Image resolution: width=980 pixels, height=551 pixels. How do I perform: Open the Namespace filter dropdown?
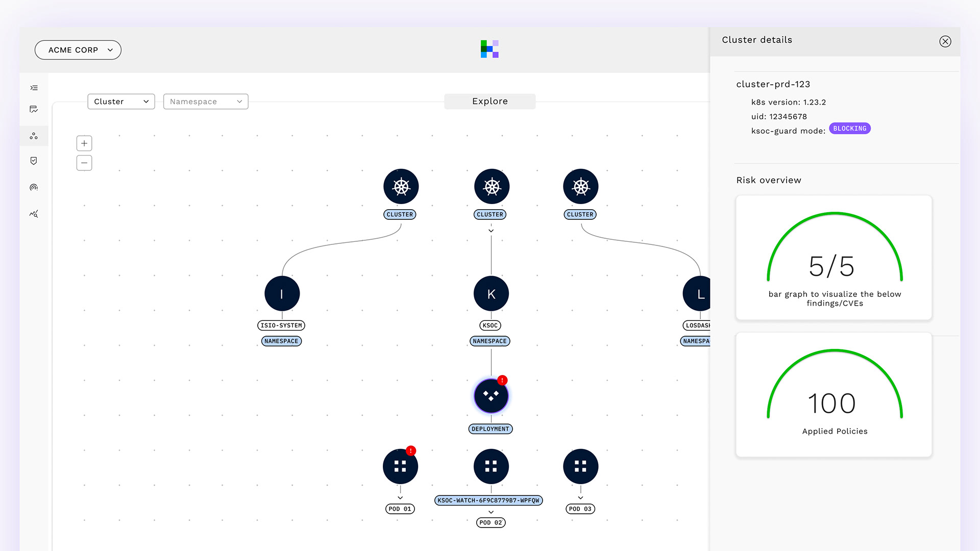pos(206,102)
